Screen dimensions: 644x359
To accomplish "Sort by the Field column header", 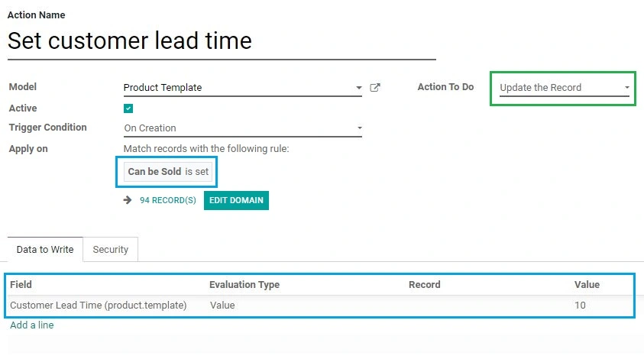I will coord(21,285).
